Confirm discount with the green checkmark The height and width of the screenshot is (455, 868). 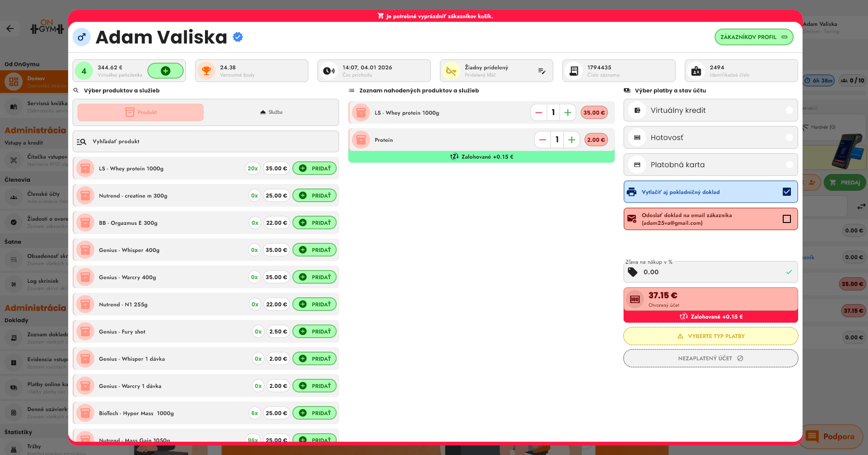[789, 272]
